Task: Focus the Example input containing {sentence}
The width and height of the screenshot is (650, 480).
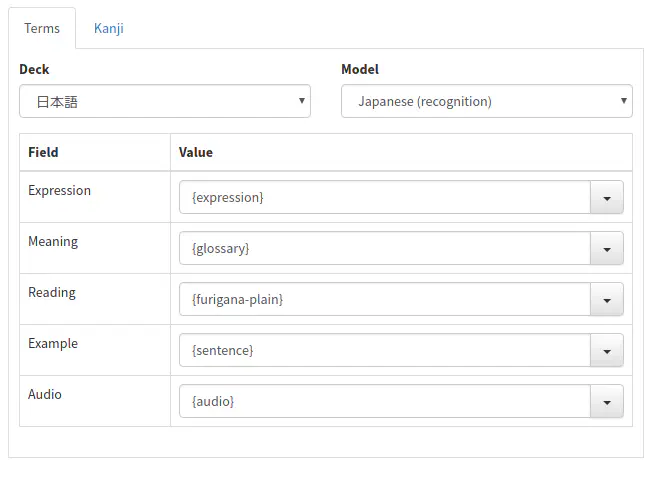Action: tap(385, 351)
